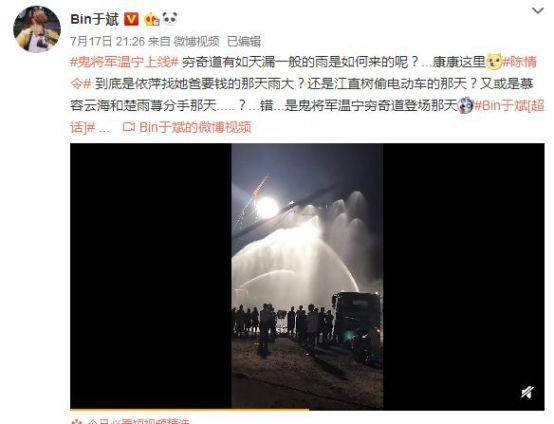Click the 已编辑 edited label
The height and width of the screenshot is (424, 554).
pyautogui.click(x=243, y=41)
